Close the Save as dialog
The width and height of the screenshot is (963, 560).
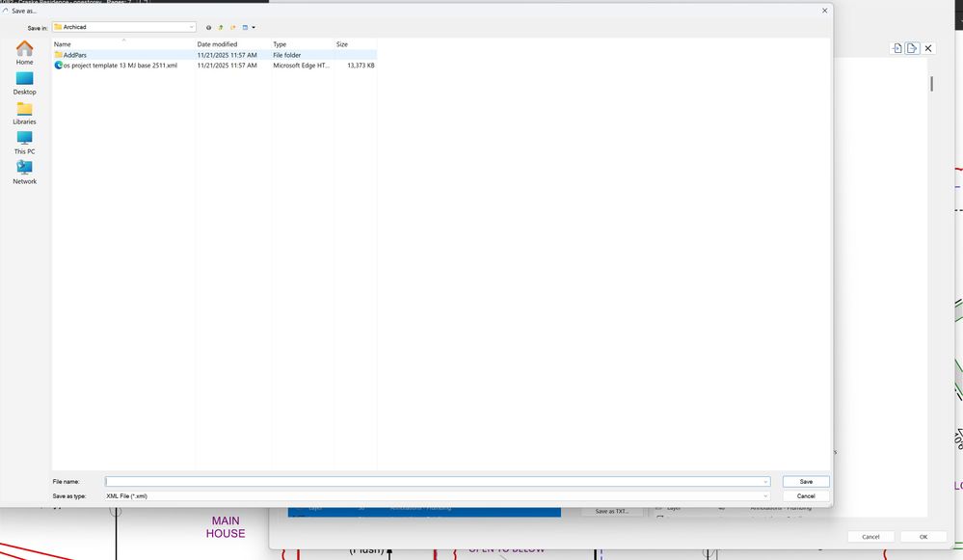[824, 11]
